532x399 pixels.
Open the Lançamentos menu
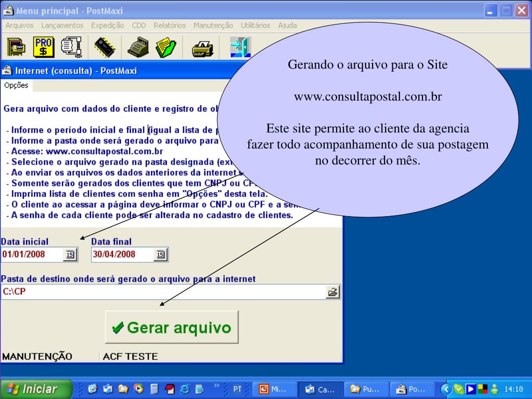62,25
